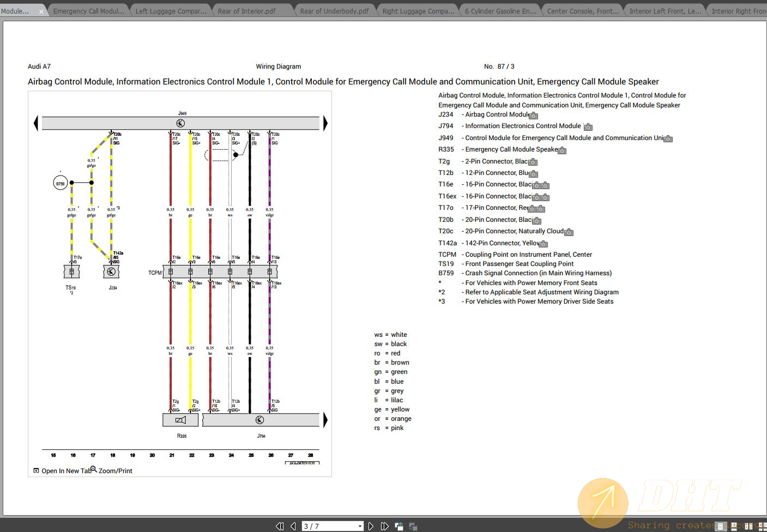767x532 pixels.
Task: Switch to Interior Left Front tab
Action: [665, 11]
